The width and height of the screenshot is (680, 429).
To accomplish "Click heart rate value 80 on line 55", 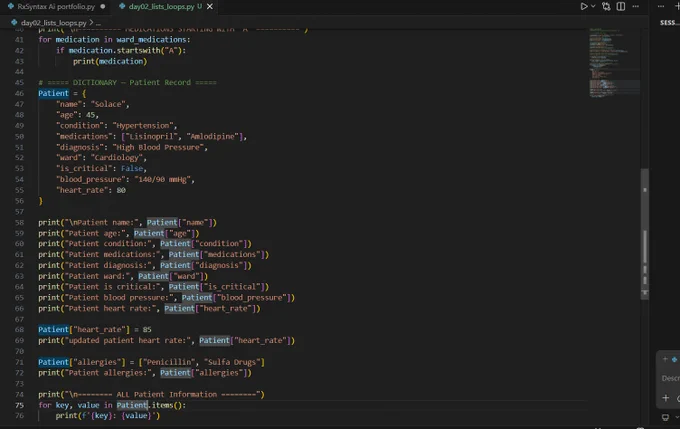I will (x=121, y=190).
